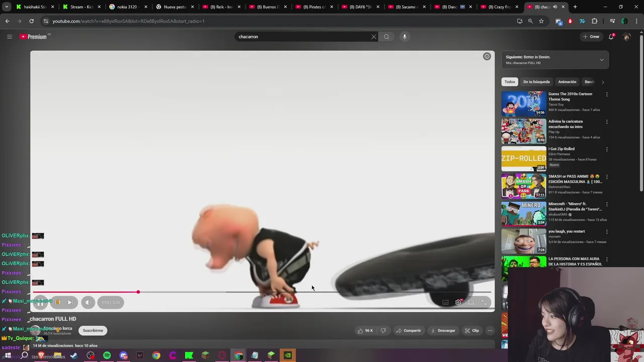Open 'Guess The 2010s Cartoon Theme Song' thumbnail
Image resolution: width=644 pixels, height=362 pixels.
click(x=523, y=104)
